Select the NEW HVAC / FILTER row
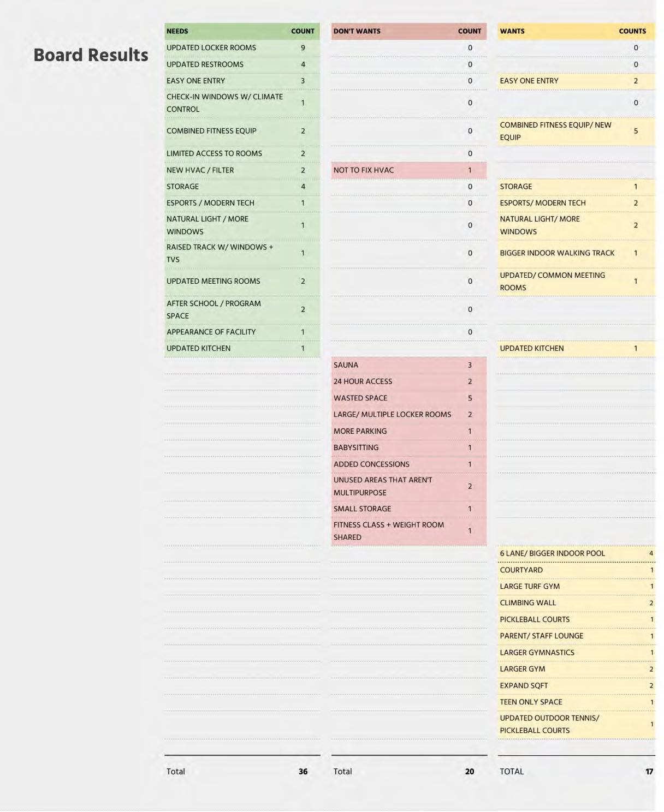 click(200, 170)
